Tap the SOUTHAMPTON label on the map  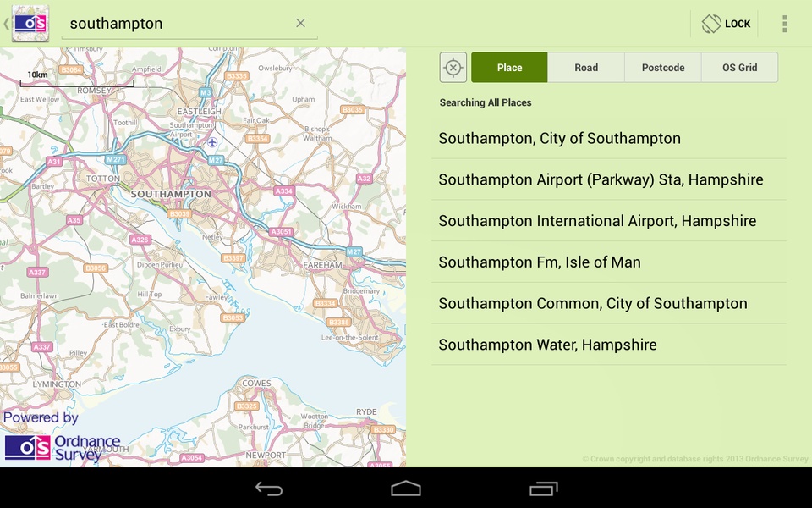tap(171, 194)
